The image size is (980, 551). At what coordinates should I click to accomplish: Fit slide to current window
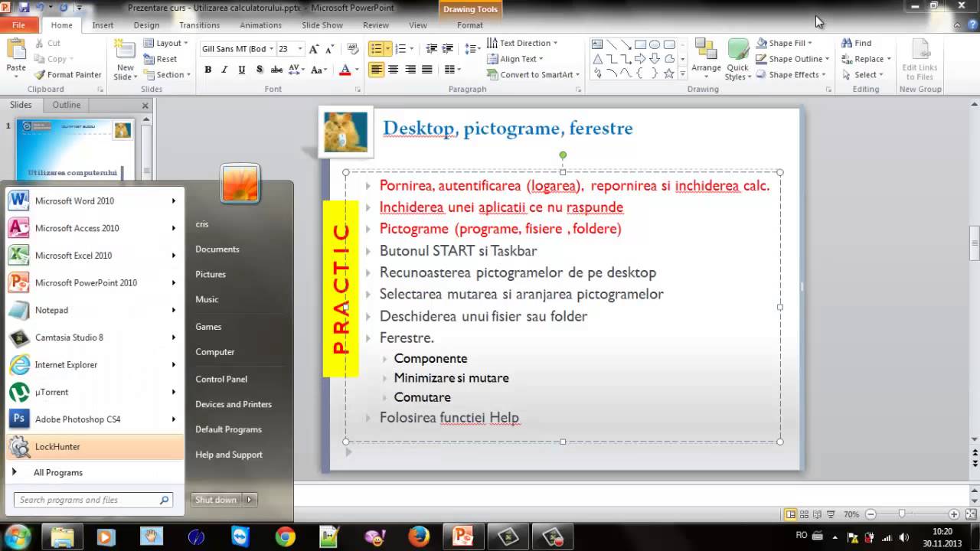(970, 514)
